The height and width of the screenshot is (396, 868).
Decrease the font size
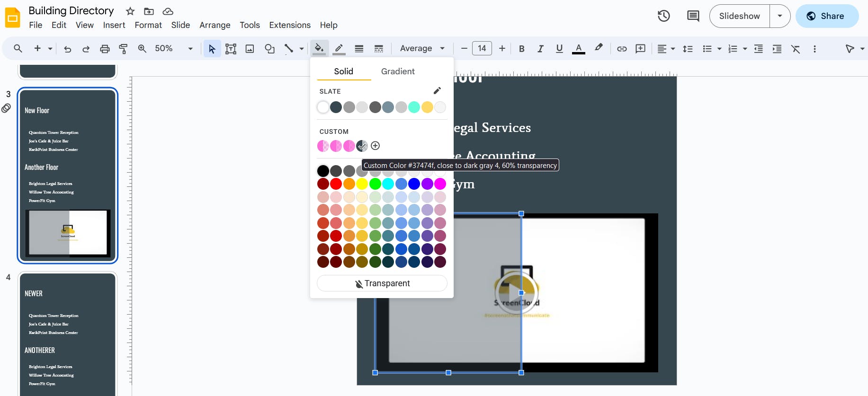click(x=464, y=48)
